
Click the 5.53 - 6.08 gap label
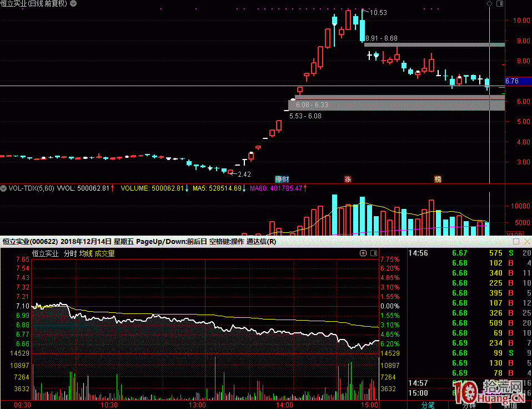click(305, 116)
